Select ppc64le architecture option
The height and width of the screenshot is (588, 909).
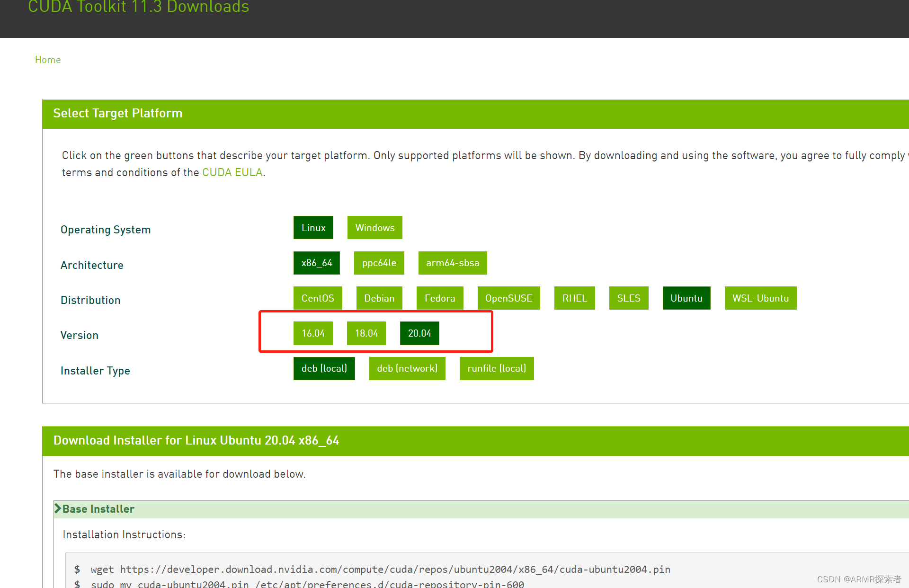(379, 263)
